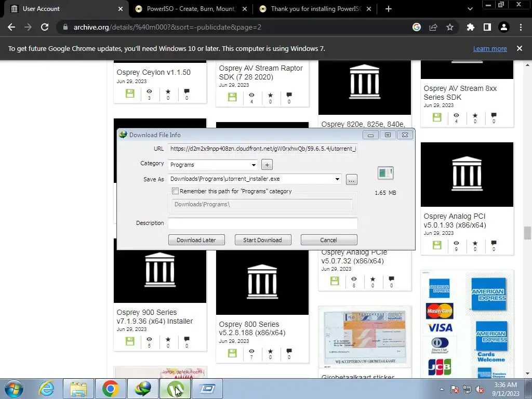The image size is (532, 399).
Task: Click the browser back arrow
Action: [x=11, y=27]
